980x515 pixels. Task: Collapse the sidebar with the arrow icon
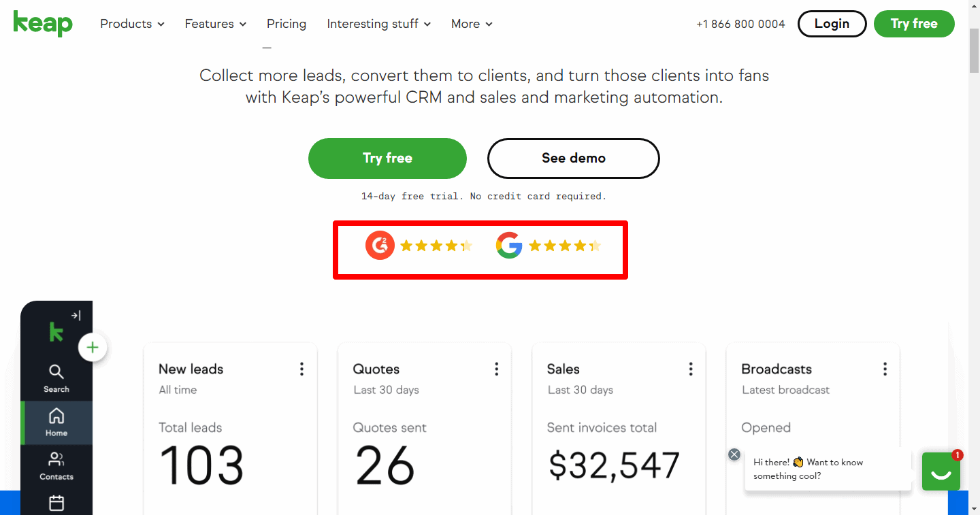tap(76, 316)
